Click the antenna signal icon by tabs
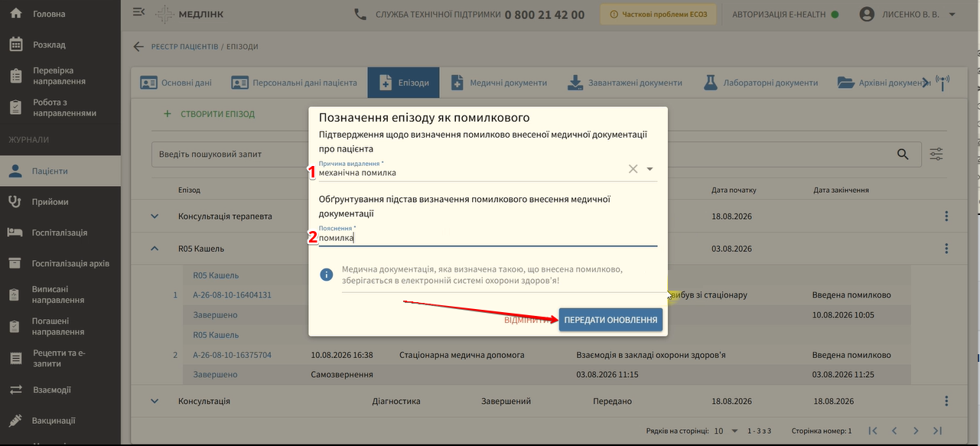 click(943, 83)
